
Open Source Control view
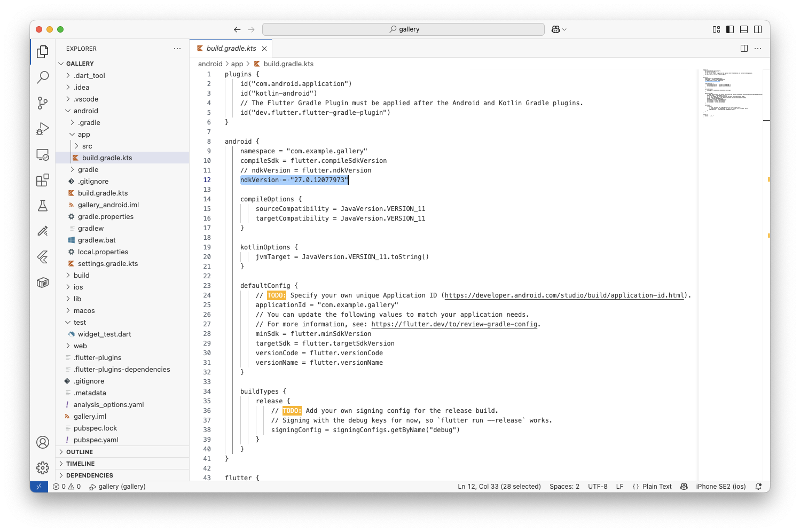[x=43, y=103]
